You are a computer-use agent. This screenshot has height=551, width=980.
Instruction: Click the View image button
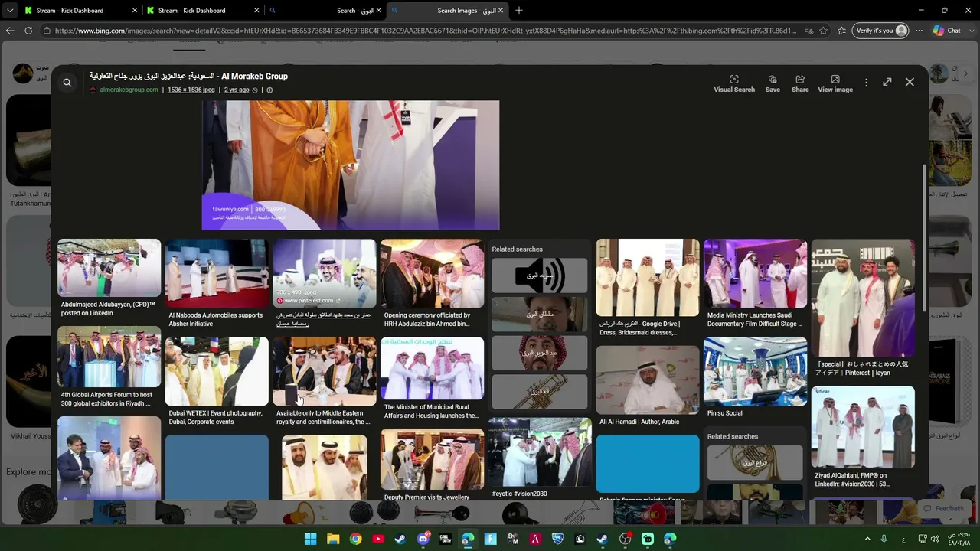click(x=835, y=83)
